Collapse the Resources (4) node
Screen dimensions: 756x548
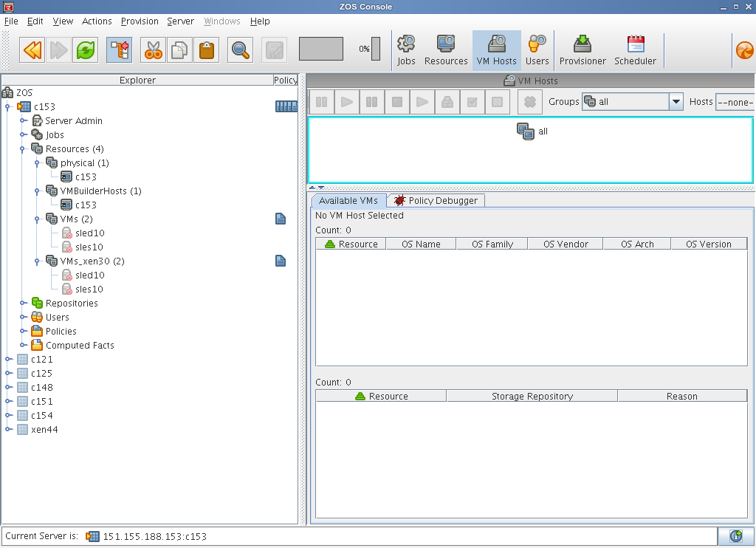click(x=22, y=149)
